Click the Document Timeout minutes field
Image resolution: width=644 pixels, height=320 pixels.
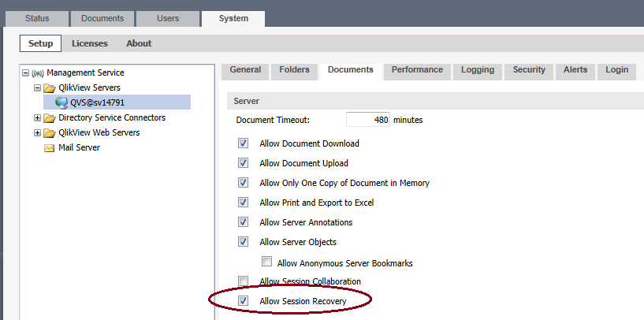tap(368, 120)
